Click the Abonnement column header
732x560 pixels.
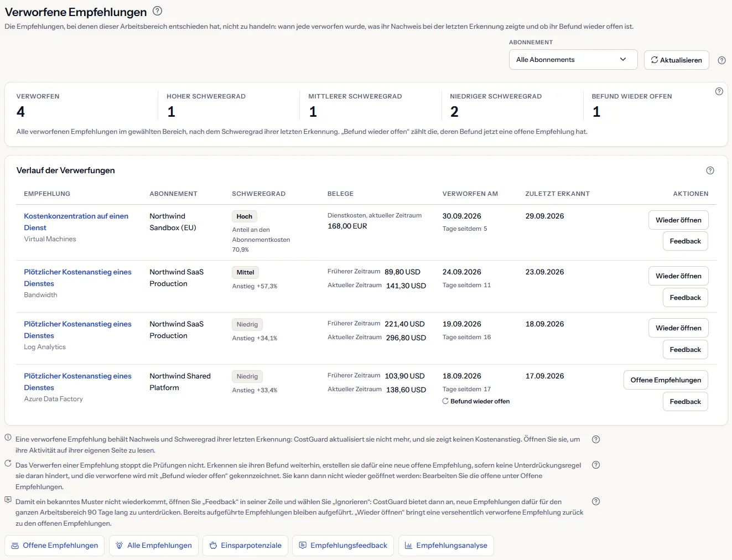click(x=174, y=194)
